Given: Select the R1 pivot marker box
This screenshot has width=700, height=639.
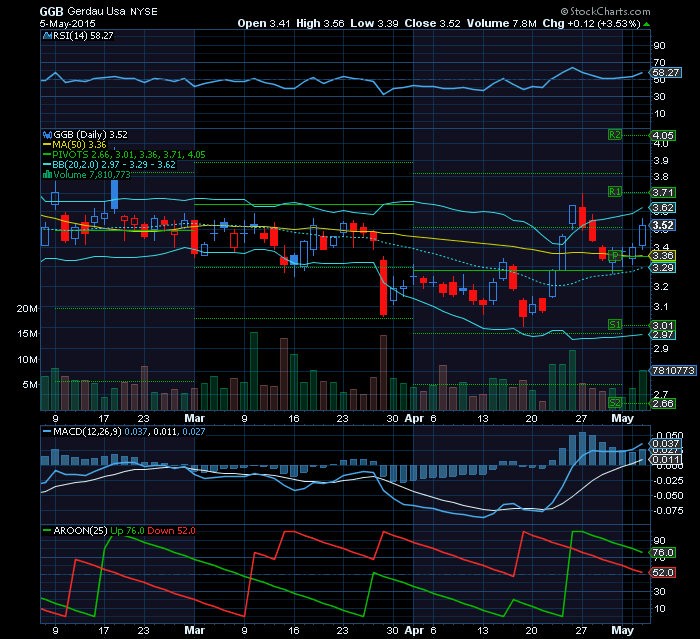Looking at the screenshot, I should (x=615, y=192).
